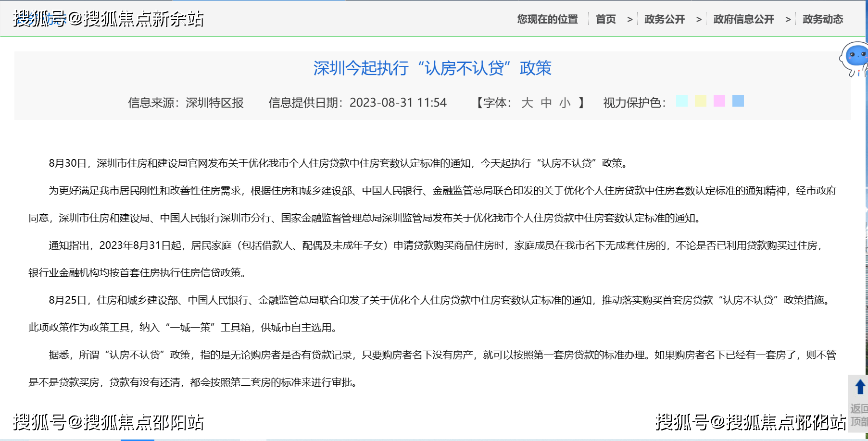Screen dimensions: 868x441
Task: Select the pale yellow eye-protection color
Action: click(701, 101)
